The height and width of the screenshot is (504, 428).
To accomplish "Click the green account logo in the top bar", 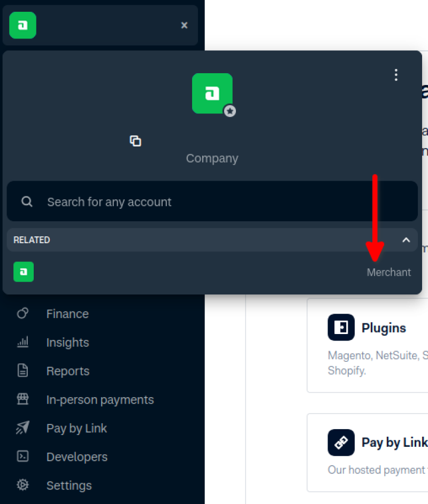I will coord(23,26).
